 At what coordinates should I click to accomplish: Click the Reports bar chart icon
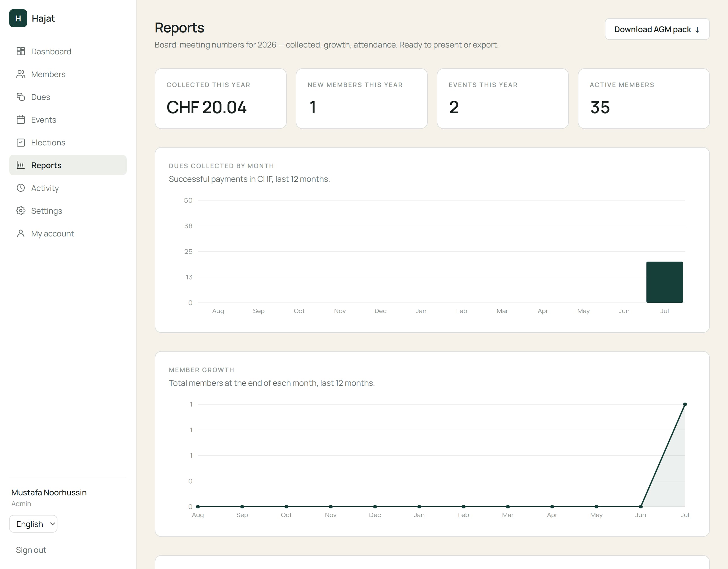21,165
